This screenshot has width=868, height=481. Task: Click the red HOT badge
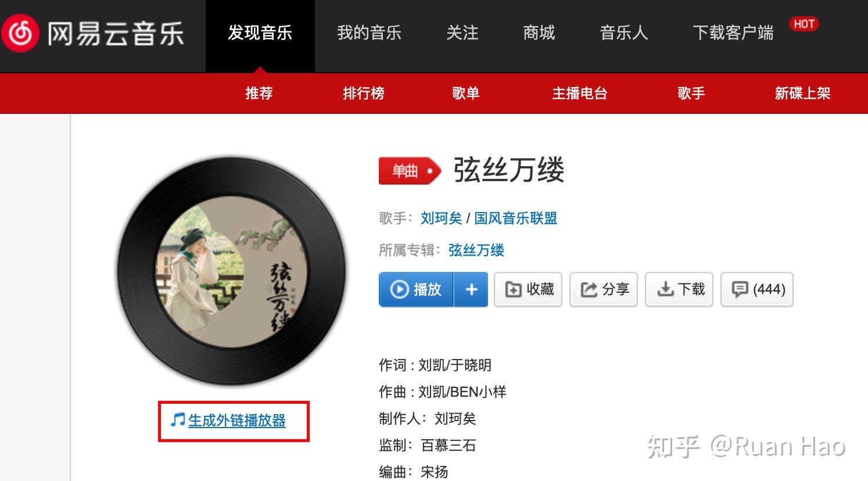click(x=804, y=24)
